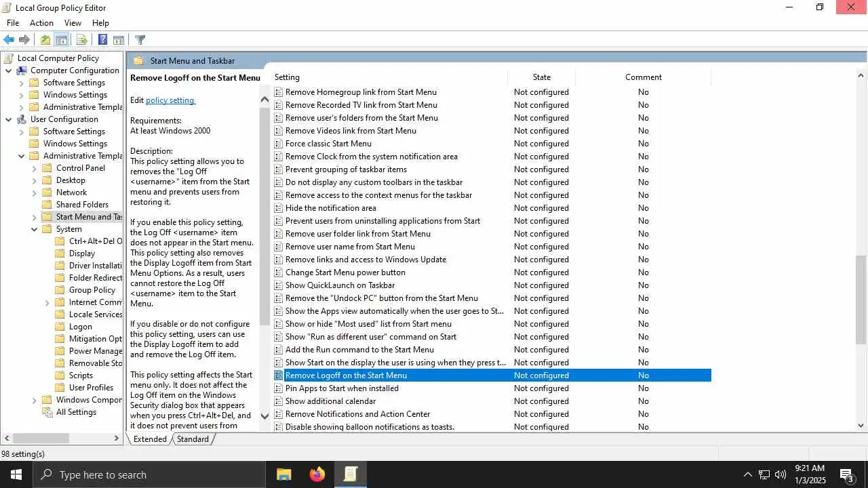Click the volume speaker tray icon
This screenshot has height=488, width=868.
(781, 474)
